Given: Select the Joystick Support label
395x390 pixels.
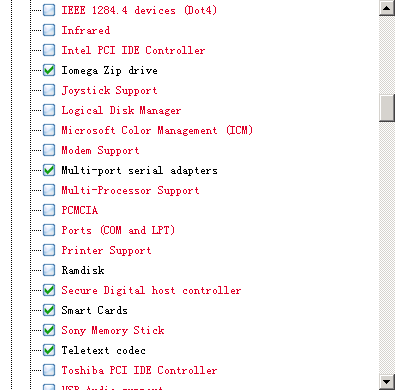Looking at the screenshot, I should [109, 90].
